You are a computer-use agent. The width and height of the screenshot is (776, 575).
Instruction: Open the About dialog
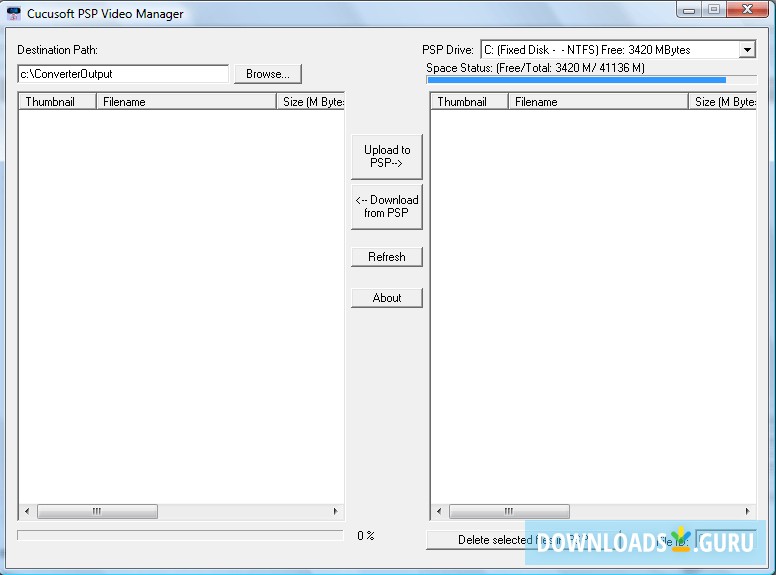387,298
